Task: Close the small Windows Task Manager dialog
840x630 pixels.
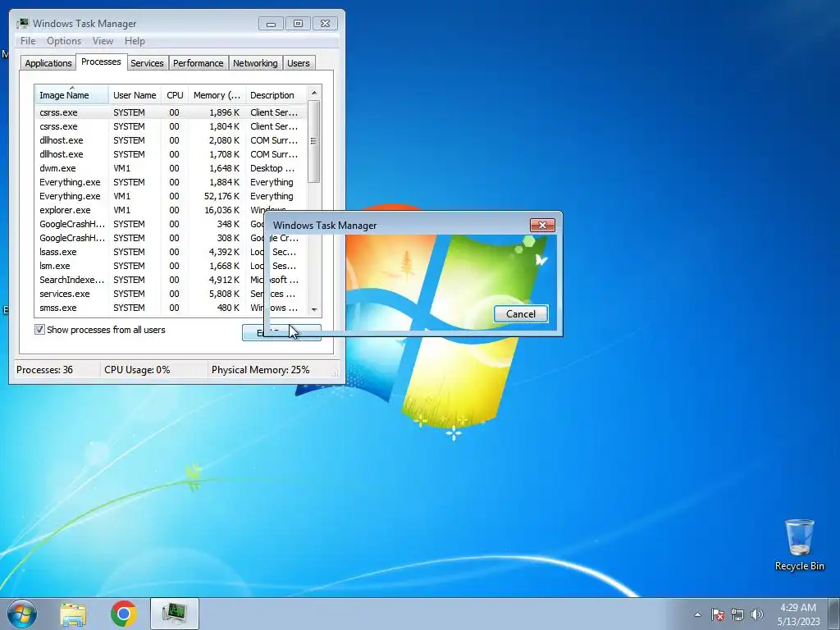Action: click(542, 225)
